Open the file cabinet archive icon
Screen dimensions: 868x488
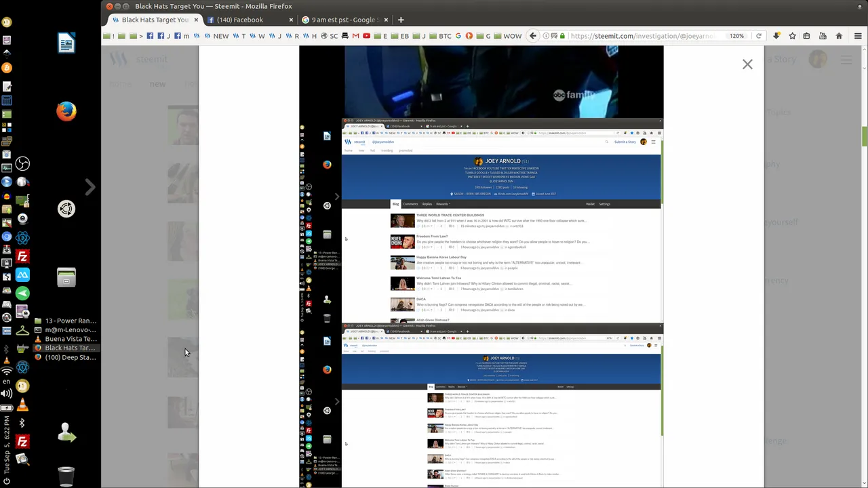coord(66,278)
